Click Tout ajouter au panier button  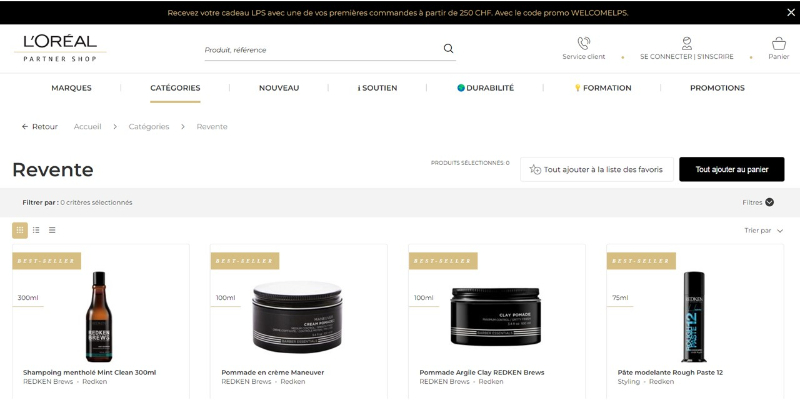pyautogui.click(x=731, y=170)
